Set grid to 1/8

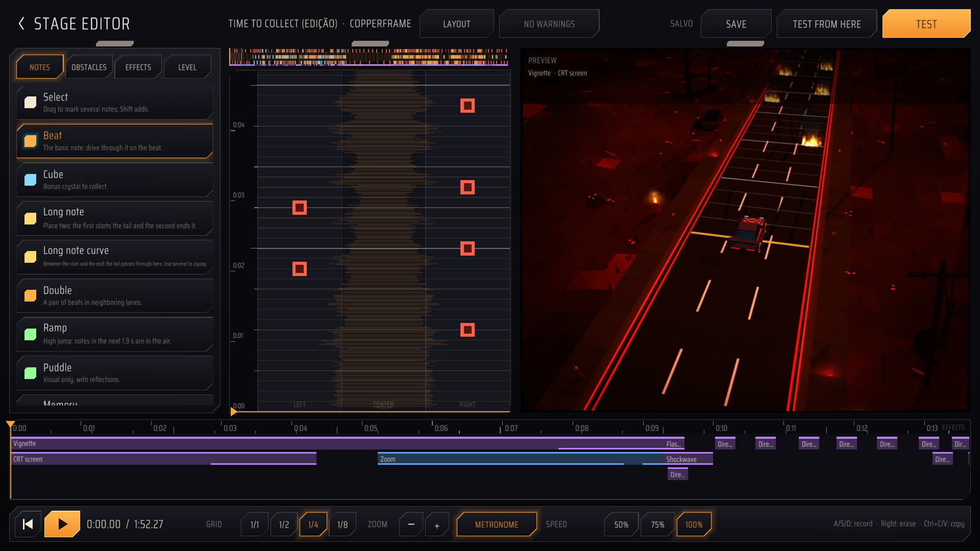(342, 525)
